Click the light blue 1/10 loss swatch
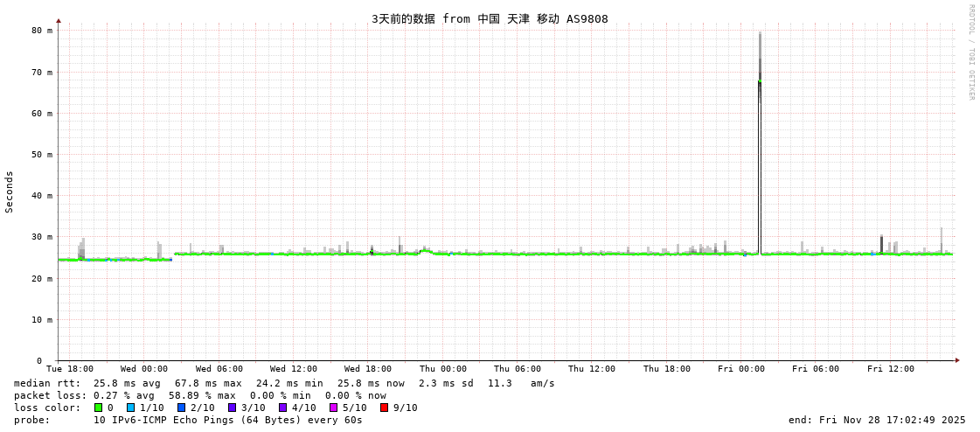 [x=130, y=408]
